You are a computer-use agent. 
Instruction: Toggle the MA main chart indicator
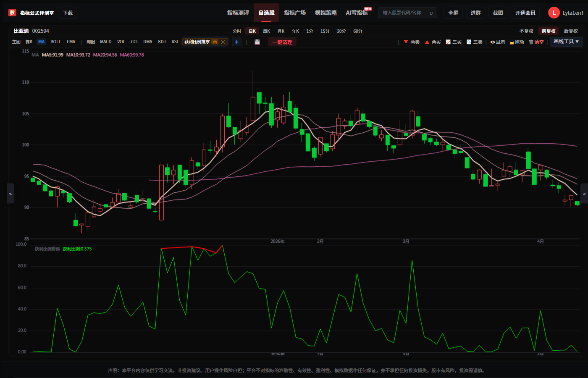(x=41, y=42)
